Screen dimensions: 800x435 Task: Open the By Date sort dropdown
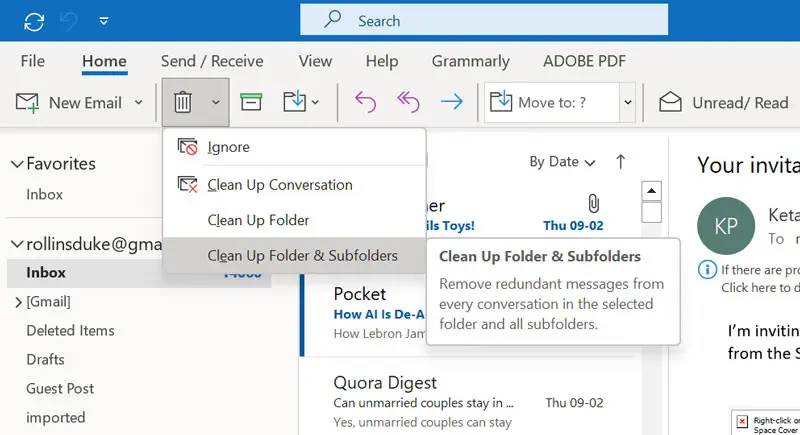pos(562,162)
